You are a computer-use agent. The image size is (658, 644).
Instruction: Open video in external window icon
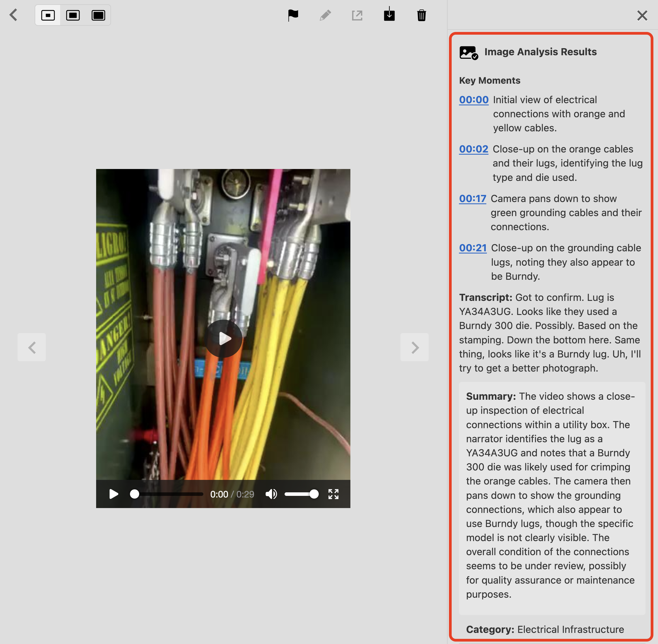pos(357,15)
